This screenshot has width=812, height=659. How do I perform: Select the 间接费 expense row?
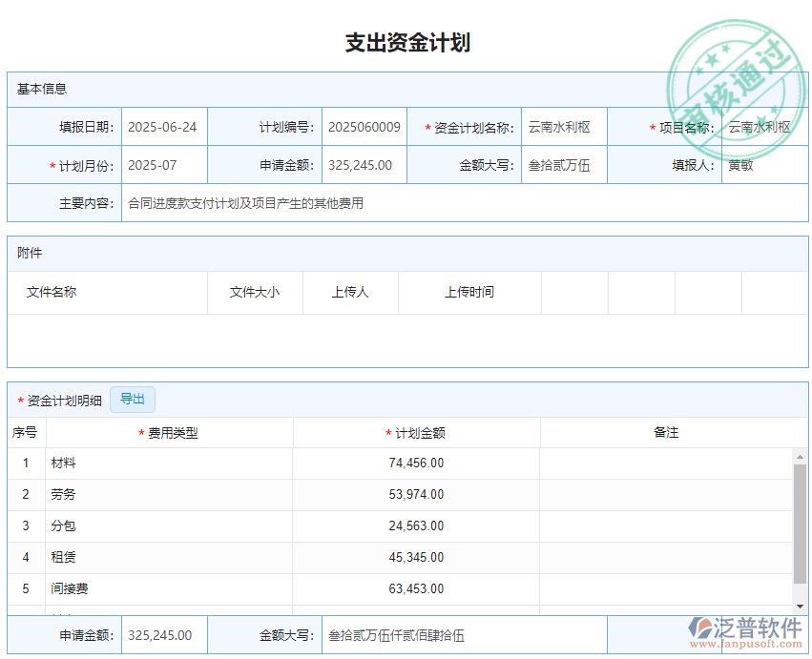coord(67,588)
